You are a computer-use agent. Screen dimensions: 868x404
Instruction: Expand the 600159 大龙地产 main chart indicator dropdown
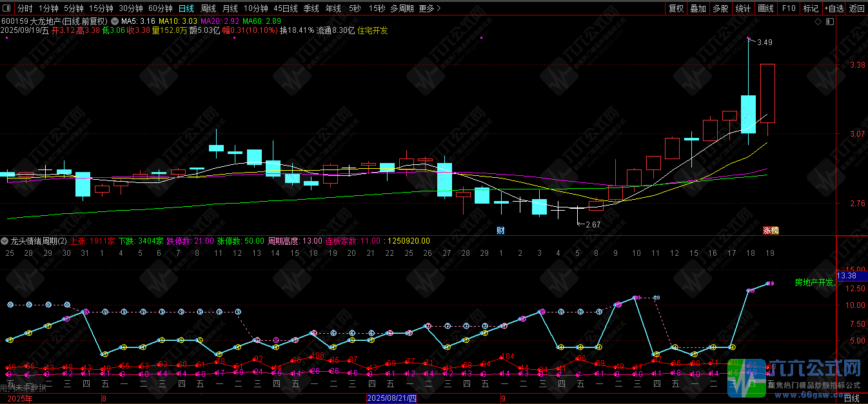(115, 21)
